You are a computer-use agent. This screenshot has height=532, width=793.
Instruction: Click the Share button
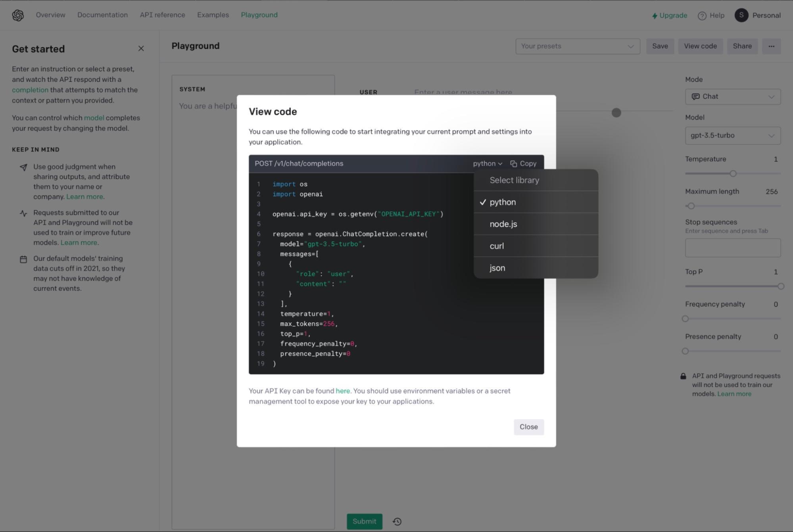coord(742,46)
